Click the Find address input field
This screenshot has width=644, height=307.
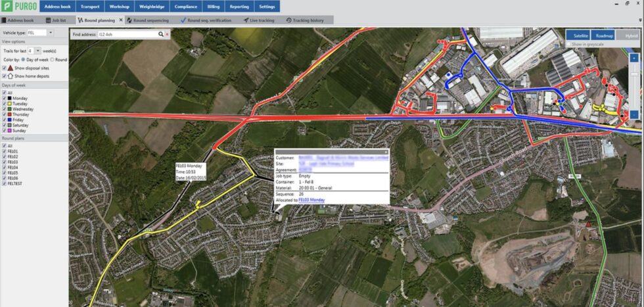coord(127,35)
